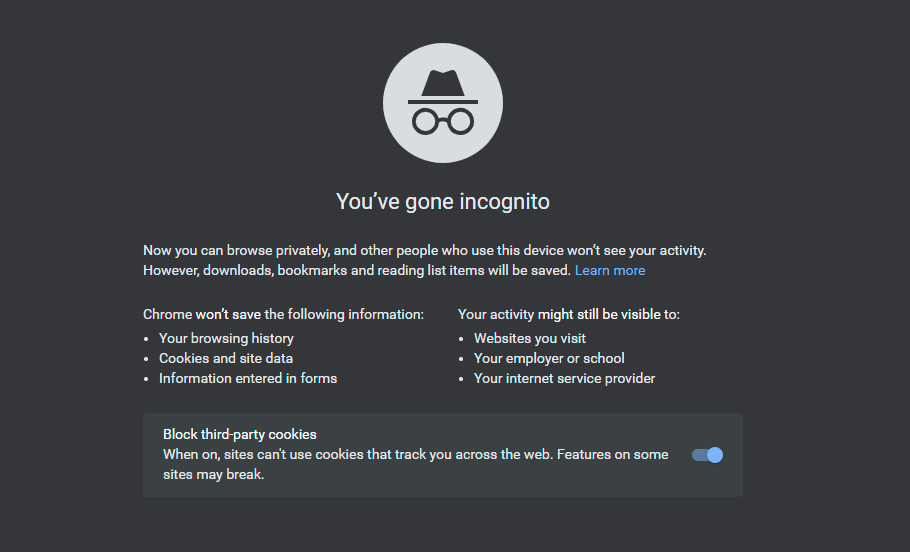Viewport: 910px width, 552px height.
Task: Click "Cookies and site data" list item
Action: pyautogui.click(x=226, y=358)
